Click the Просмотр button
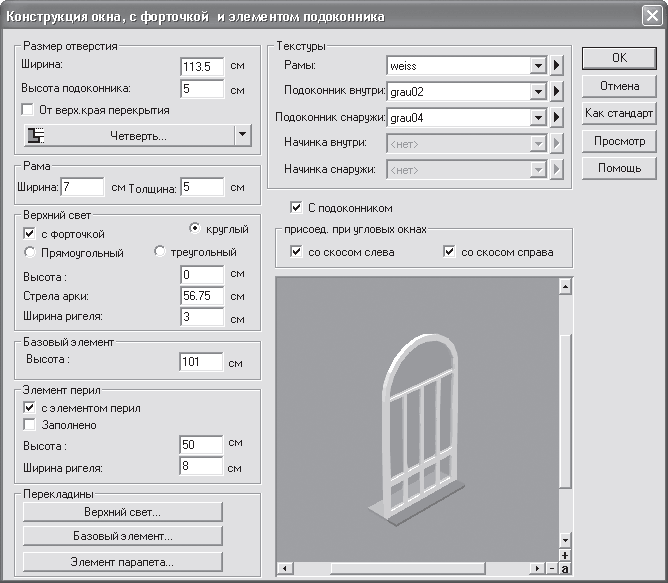 619,141
